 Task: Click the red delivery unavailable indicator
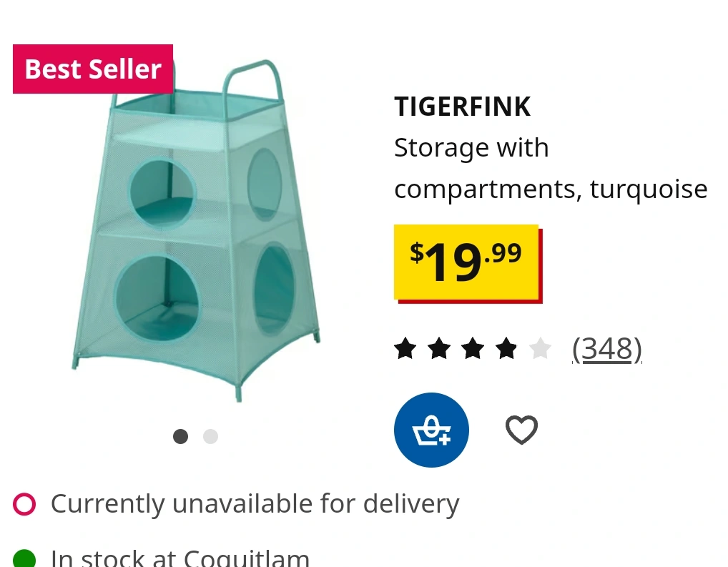coord(24,504)
